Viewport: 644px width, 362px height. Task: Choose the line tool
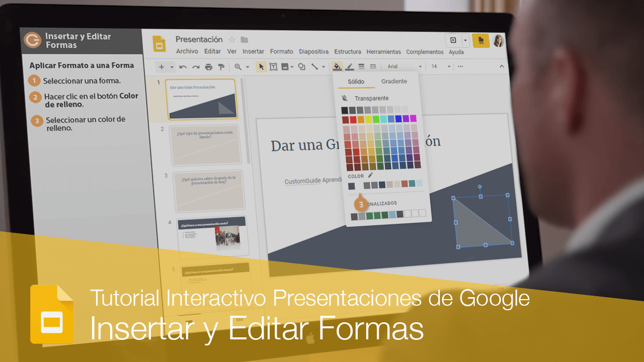coord(314,66)
